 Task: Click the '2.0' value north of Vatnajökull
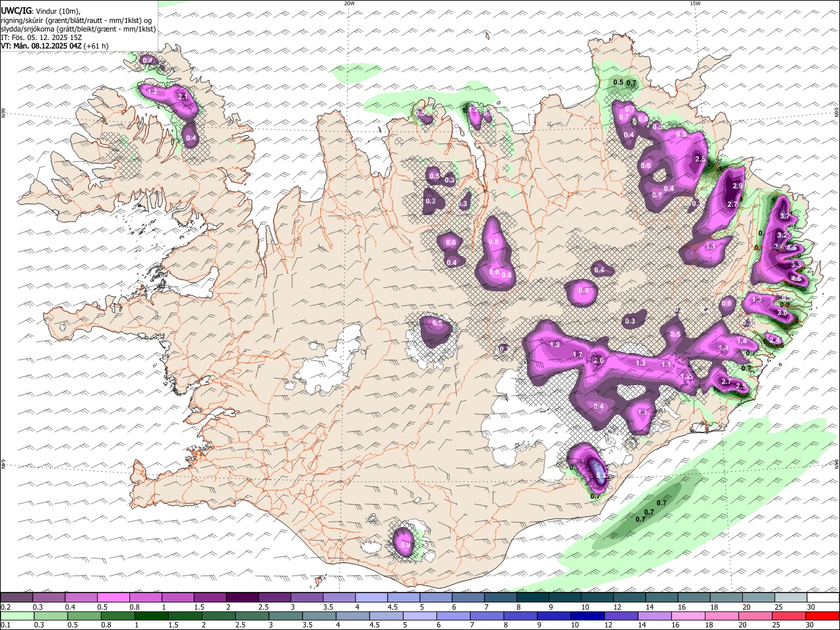point(598,361)
